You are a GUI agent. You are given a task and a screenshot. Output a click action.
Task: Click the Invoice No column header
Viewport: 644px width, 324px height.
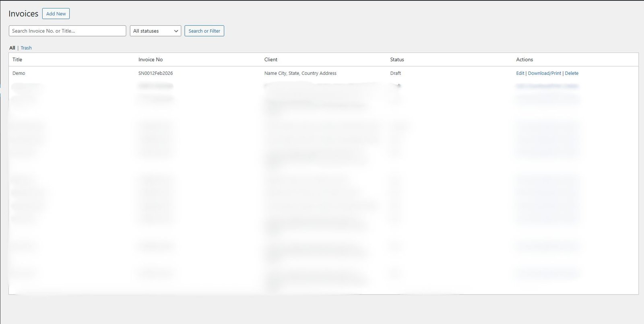pos(151,60)
